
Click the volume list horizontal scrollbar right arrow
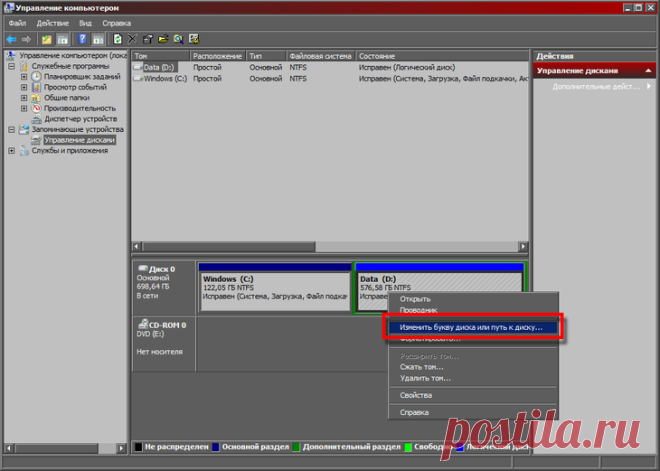click(x=523, y=247)
